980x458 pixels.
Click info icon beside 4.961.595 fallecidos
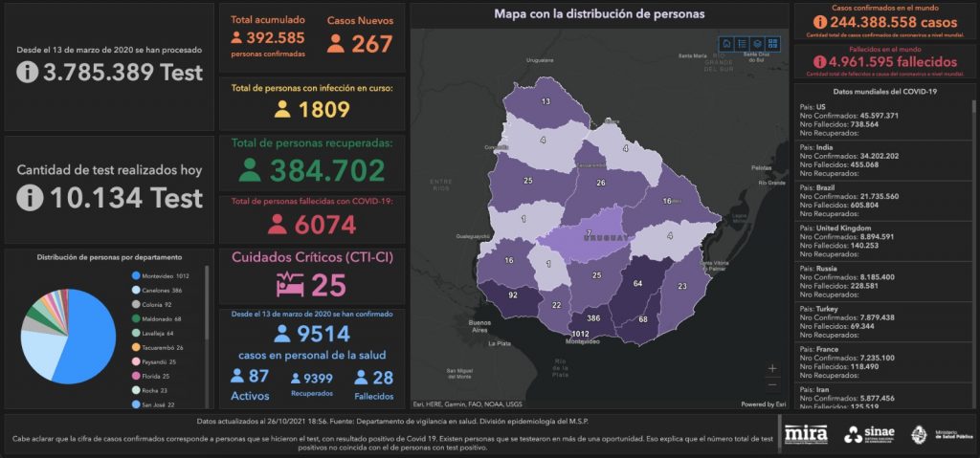(820, 62)
